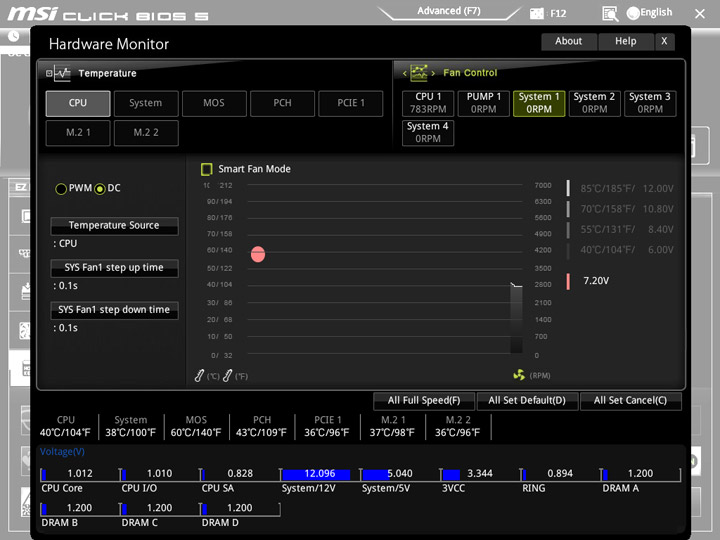Click the Fahrenheit thermometer icon

coord(227,376)
